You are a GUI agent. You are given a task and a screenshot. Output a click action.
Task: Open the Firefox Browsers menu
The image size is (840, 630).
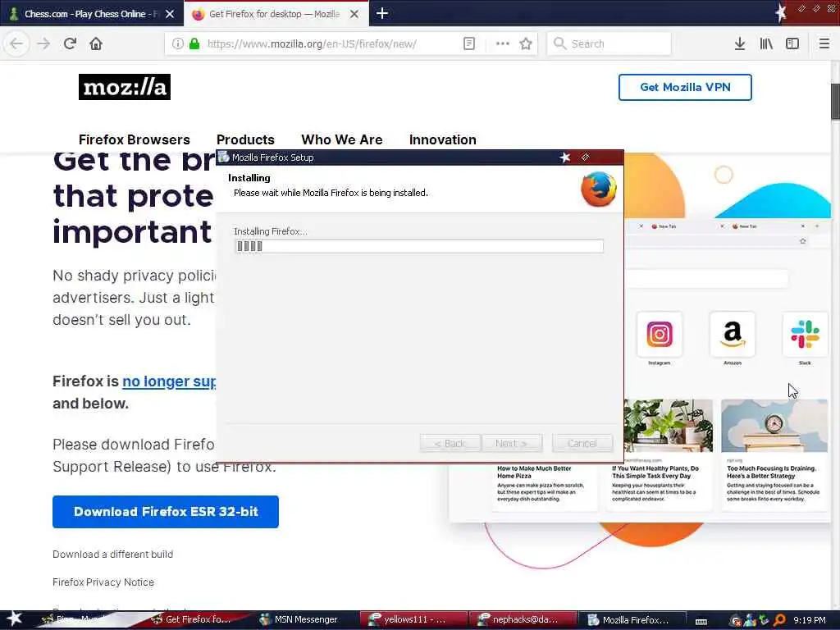pos(134,139)
